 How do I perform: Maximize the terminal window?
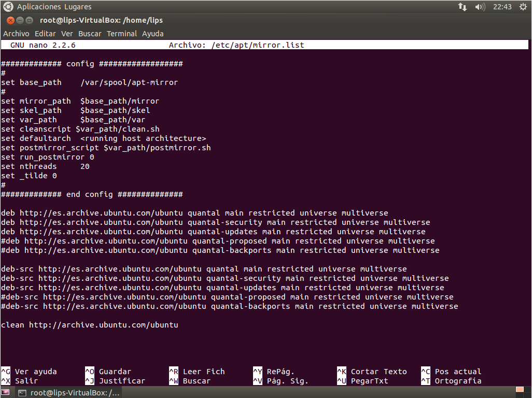[30, 20]
